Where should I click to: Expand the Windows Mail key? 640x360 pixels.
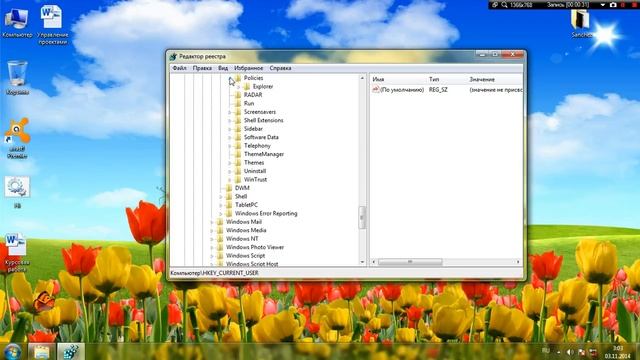[212, 222]
